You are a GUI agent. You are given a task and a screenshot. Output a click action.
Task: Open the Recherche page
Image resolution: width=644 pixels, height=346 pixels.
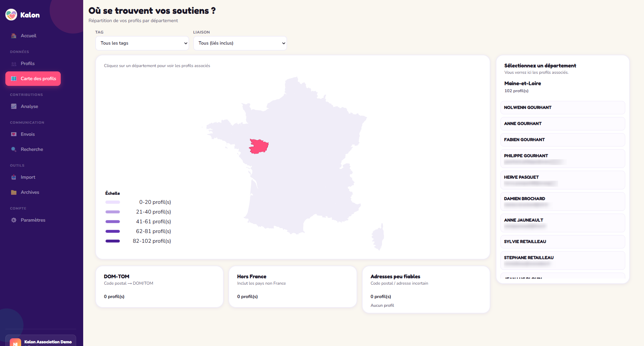tap(33, 149)
